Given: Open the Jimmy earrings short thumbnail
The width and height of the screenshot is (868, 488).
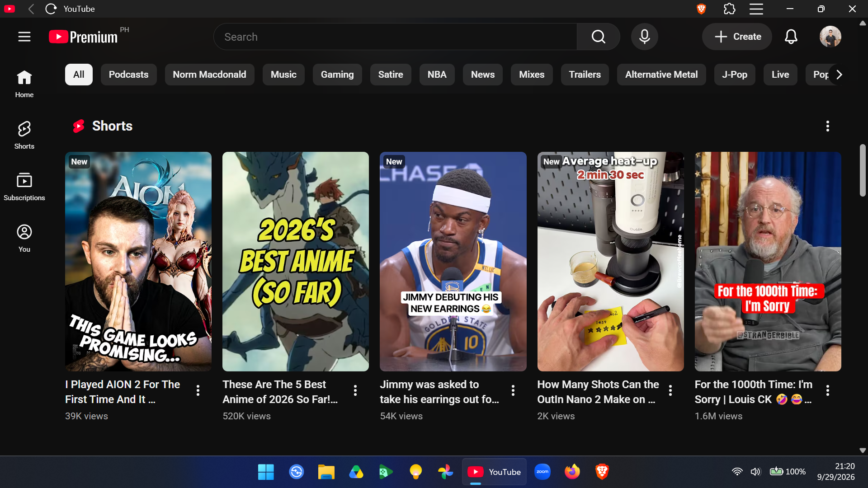Looking at the screenshot, I should [453, 262].
